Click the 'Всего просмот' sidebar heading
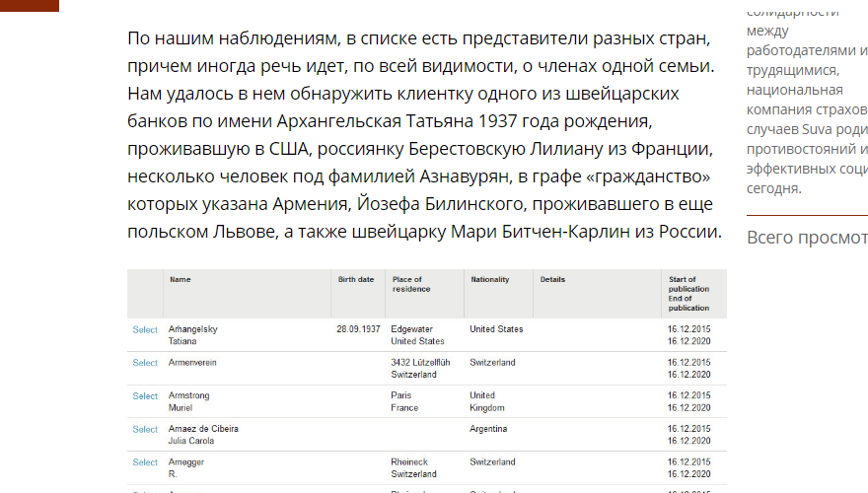The height and width of the screenshot is (493, 868). click(x=807, y=237)
